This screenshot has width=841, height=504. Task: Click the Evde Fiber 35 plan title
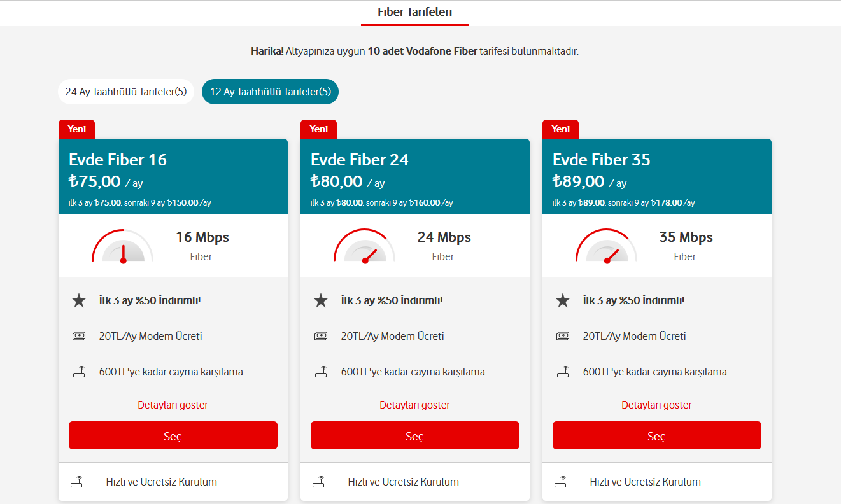tap(602, 160)
